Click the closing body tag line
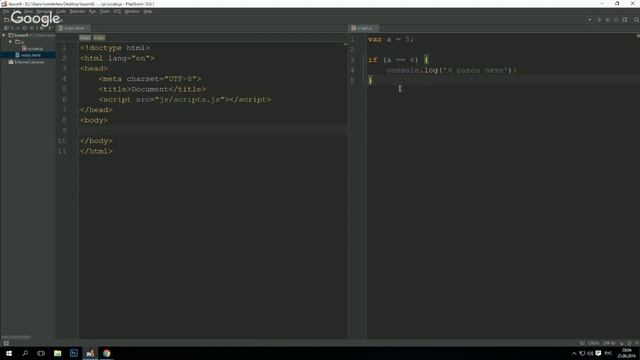This screenshot has width=640, height=360. click(x=96, y=141)
